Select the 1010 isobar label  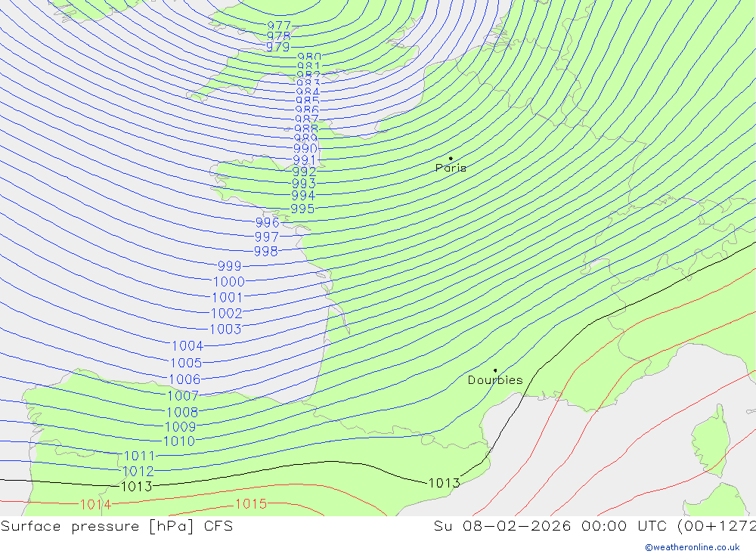click(x=179, y=441)
